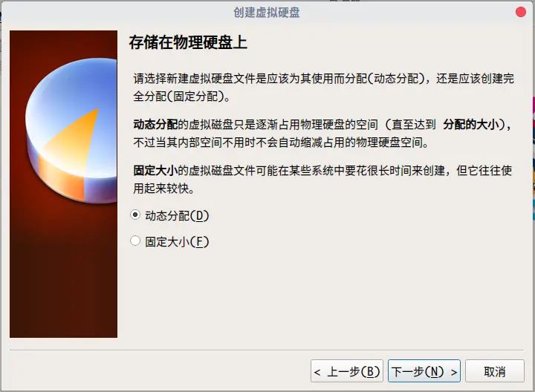Click the horizontal separator line above the buttons
This screenshot has height=392, width=535.
click(267, 350)
